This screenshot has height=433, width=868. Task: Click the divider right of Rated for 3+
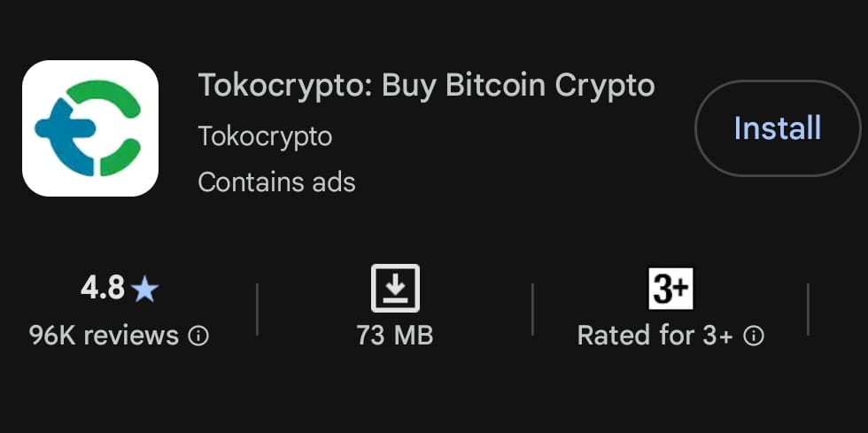point(808,310)
